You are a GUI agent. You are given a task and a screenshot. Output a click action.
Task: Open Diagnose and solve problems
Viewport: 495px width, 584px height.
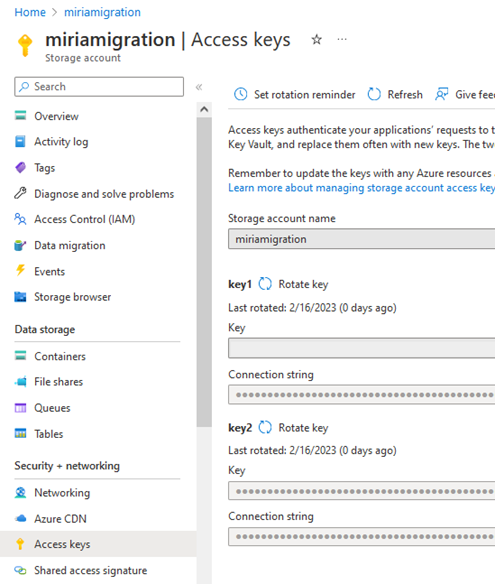(104, 194)
